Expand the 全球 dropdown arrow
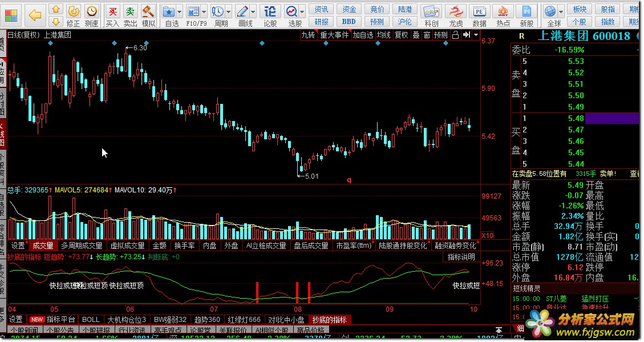644x342 pixels. (x=561, y=11)
